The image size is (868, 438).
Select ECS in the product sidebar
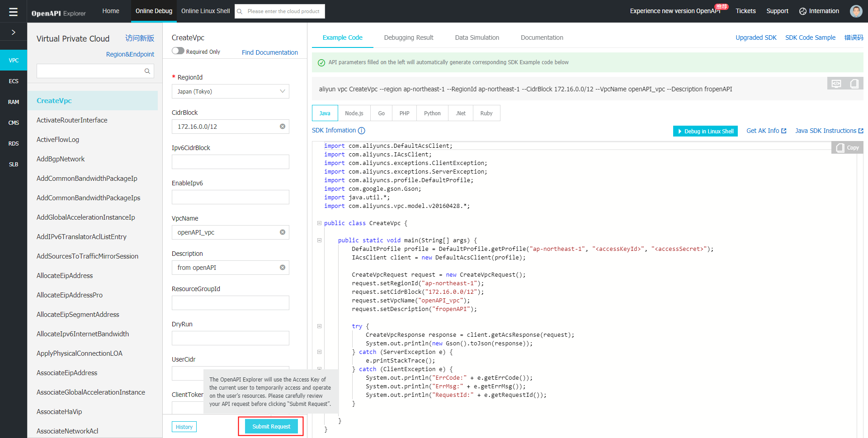pyautogui.click(x=14, y=81)
